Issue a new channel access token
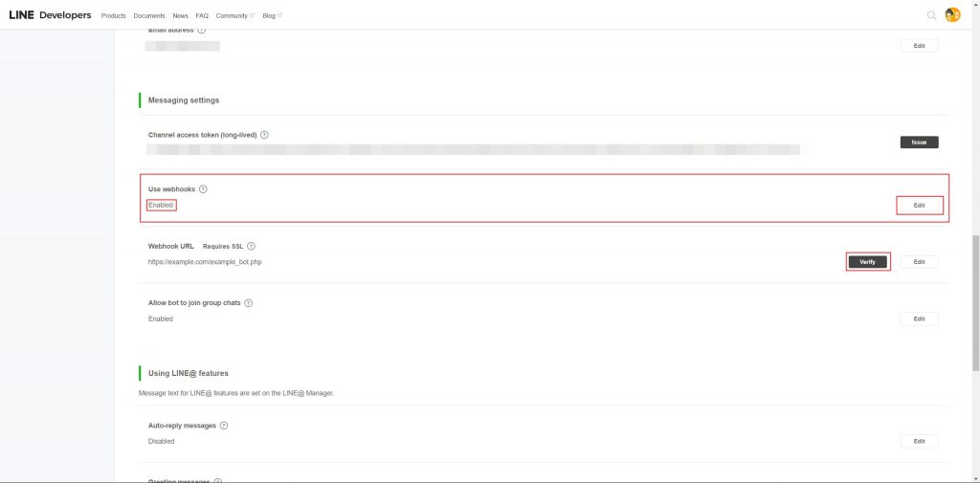The image size is (980, 483). point(919,142)
